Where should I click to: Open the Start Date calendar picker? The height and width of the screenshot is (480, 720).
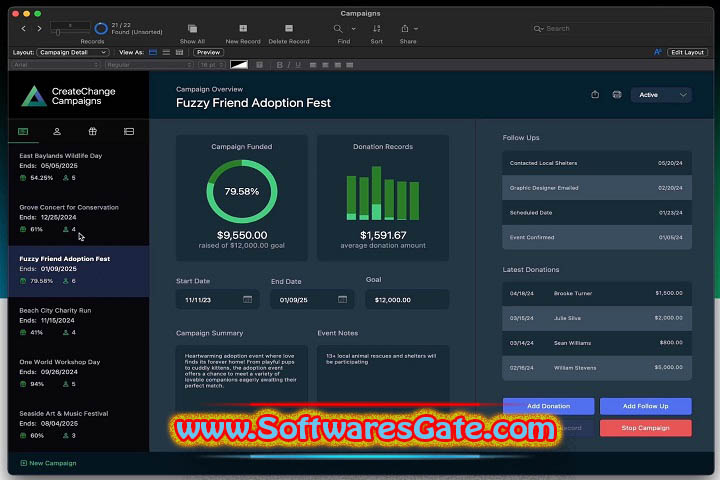(x=248, y=299)
